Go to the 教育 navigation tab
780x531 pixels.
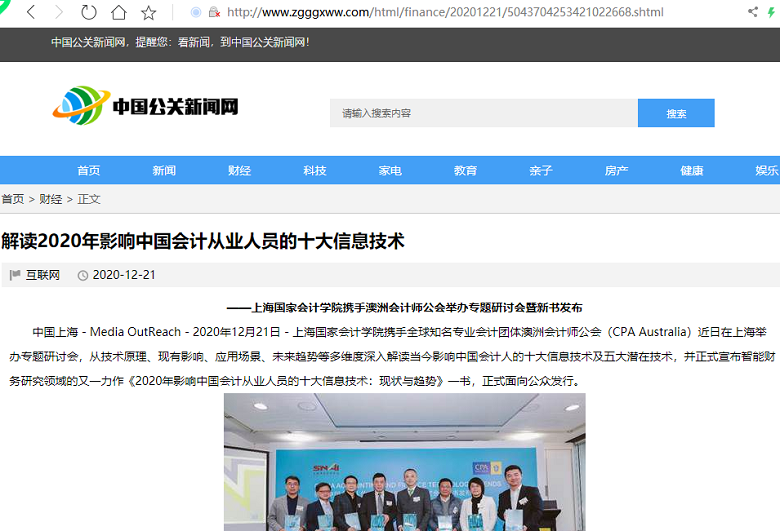coord(465,171)
